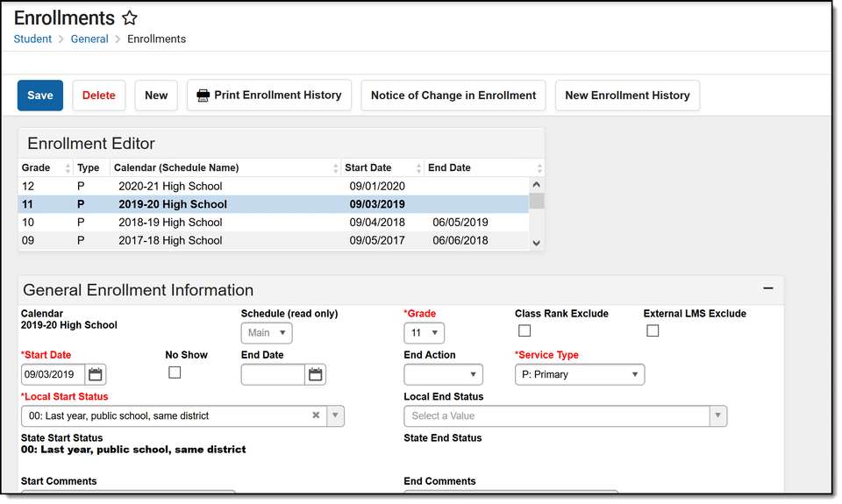This screenshot has height=504, width=842.
Task: Open End Date calendar picker icon
Action: click(x=315, y=374)
